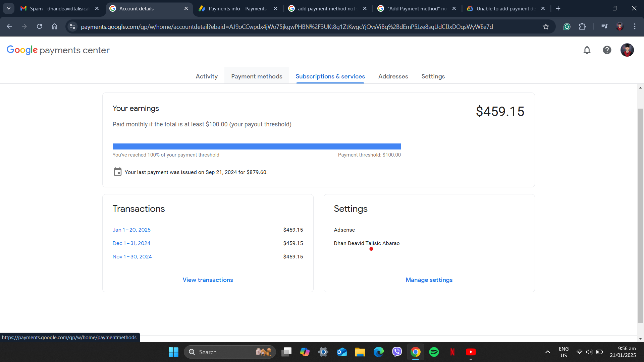Open the Google account profile avatar

[x=627, y=50]
